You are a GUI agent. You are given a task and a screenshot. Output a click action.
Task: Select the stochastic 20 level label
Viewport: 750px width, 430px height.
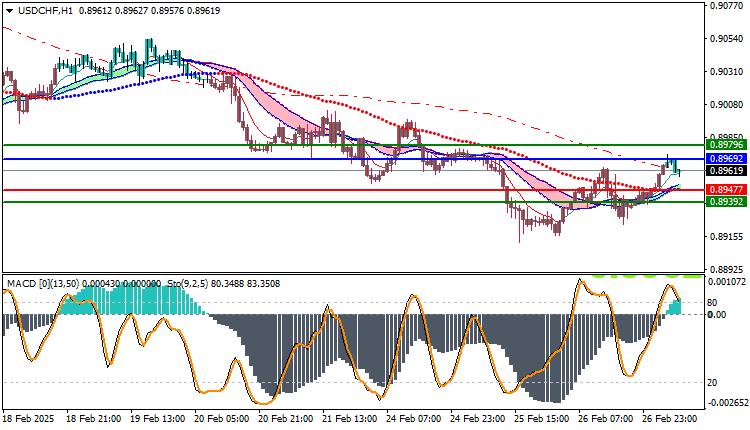point(712,383)
